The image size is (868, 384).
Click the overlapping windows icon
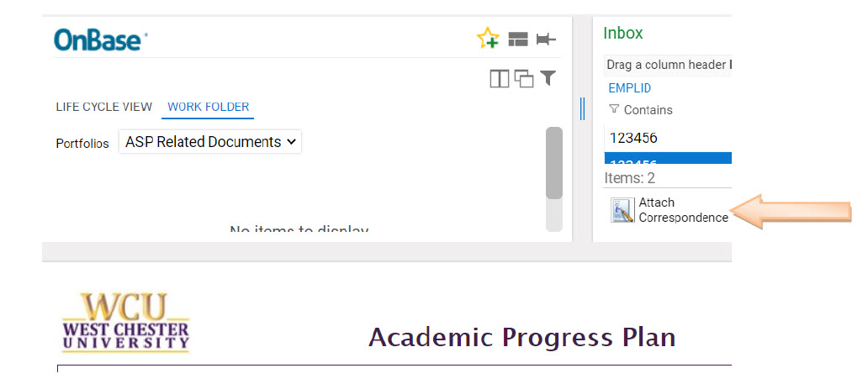click(x=524, y=80)
